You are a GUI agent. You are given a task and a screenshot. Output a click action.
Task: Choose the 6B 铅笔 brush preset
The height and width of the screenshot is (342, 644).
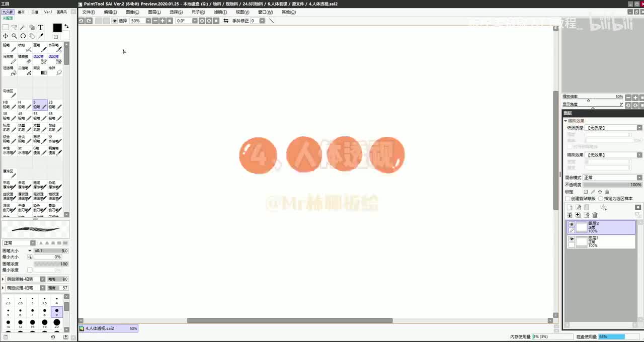(55, 116)
